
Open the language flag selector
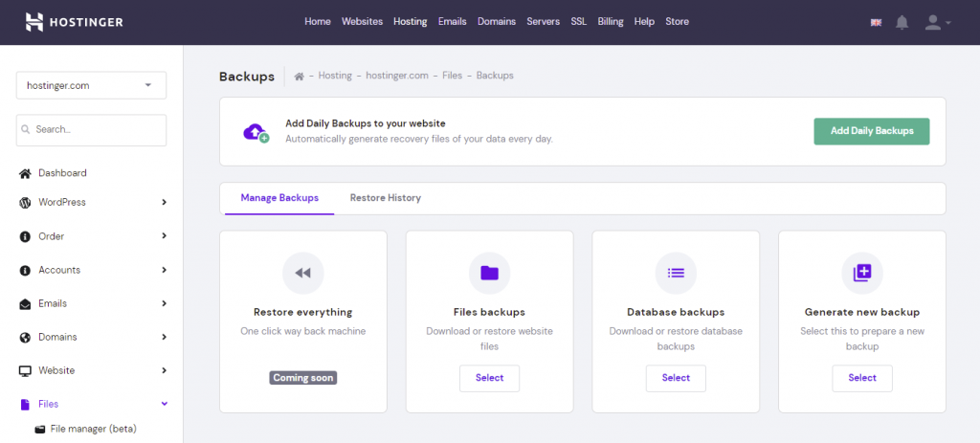point(876,23)
